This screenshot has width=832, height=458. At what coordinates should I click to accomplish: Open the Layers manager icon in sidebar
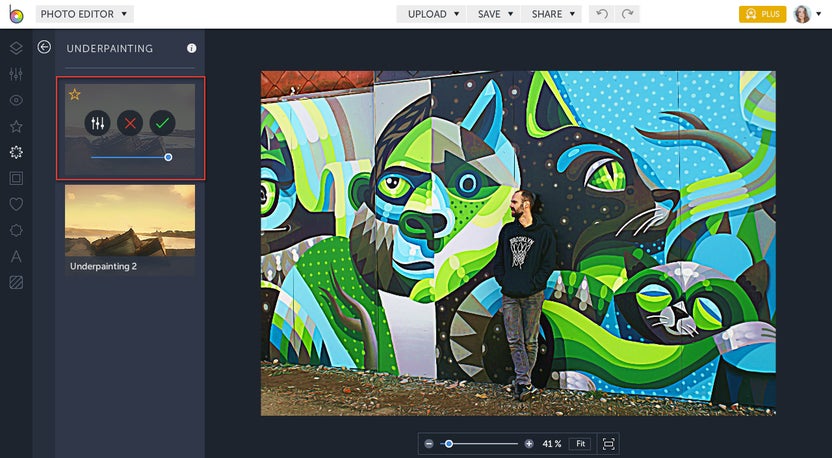pos(16,48)
